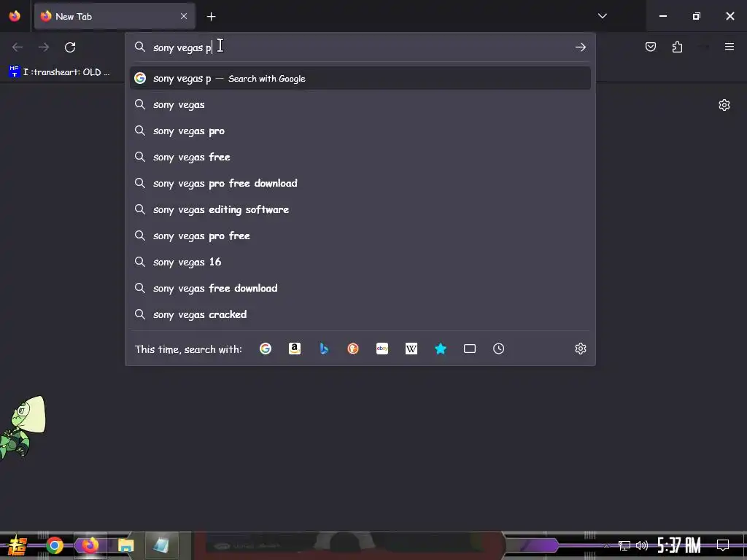Open search settings gear in dropdown
The image size is (747, 560).
click(580, 349)
